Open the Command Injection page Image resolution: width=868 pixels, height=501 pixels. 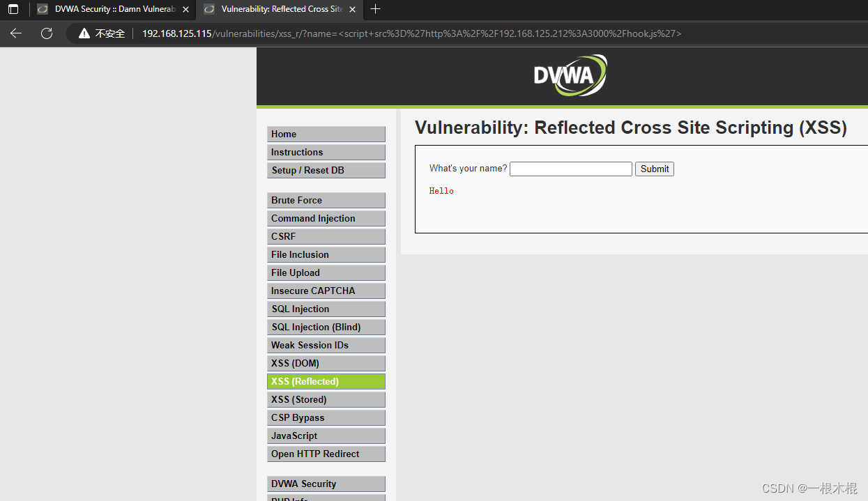(x=326, y=218)
